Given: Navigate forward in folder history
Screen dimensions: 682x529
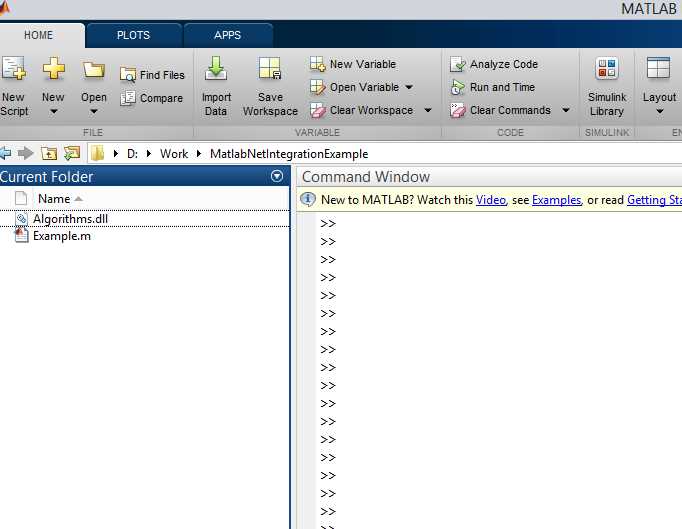Looking at the screenshot, I should (26, 153).
